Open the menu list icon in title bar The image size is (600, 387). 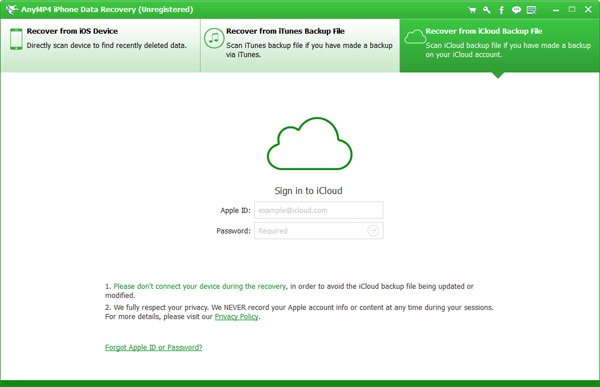tap(531, 10)
